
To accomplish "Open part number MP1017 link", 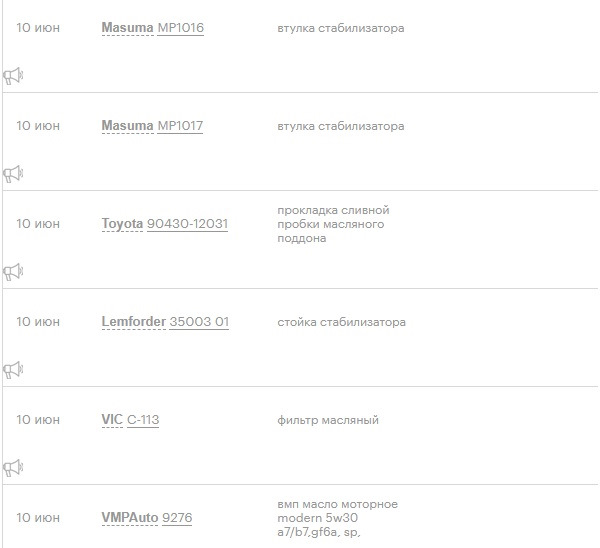I will (180, 126).
